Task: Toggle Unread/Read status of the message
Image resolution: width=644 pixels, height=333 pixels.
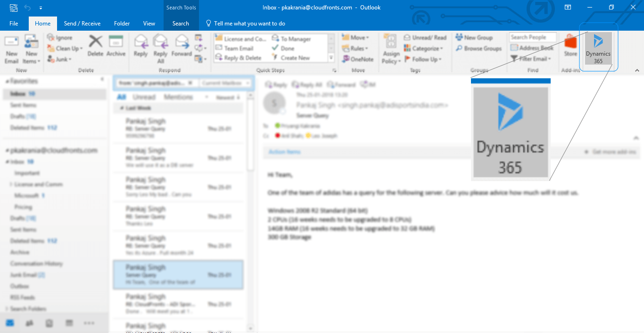Action: tap(425, 38)
